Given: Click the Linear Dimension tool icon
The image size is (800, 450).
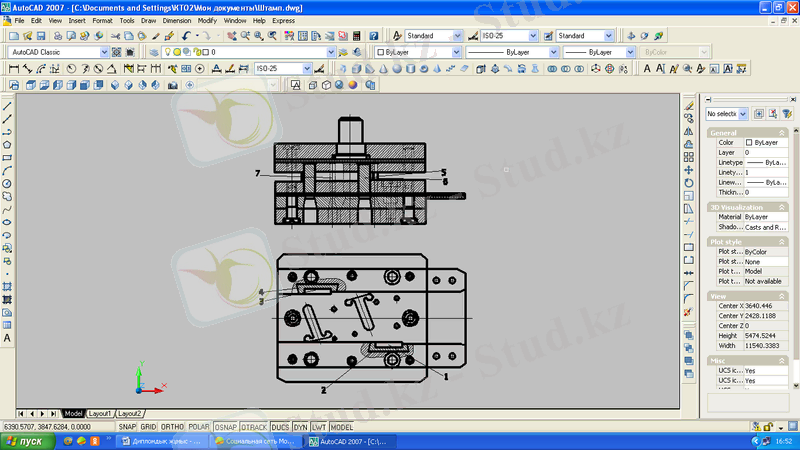Looking at the screenshot, I should pyautogui.click(x=12, y=69).
